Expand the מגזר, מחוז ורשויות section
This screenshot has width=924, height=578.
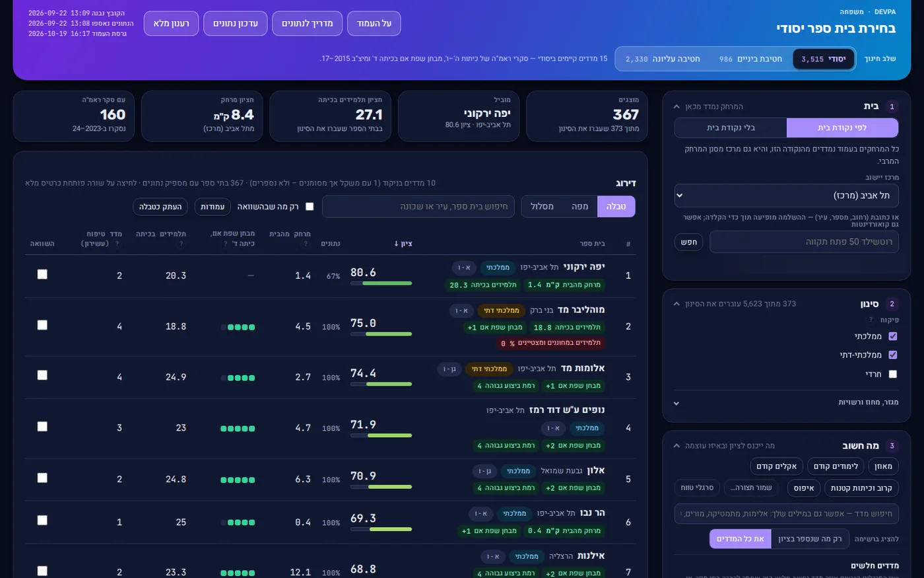[786, 402]
